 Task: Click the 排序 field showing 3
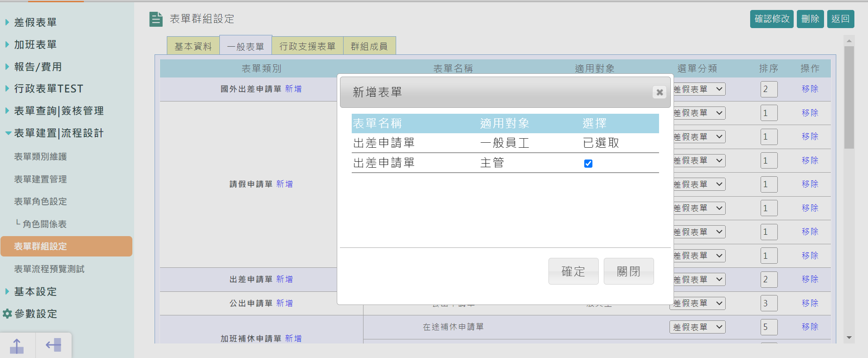(769, 303)
